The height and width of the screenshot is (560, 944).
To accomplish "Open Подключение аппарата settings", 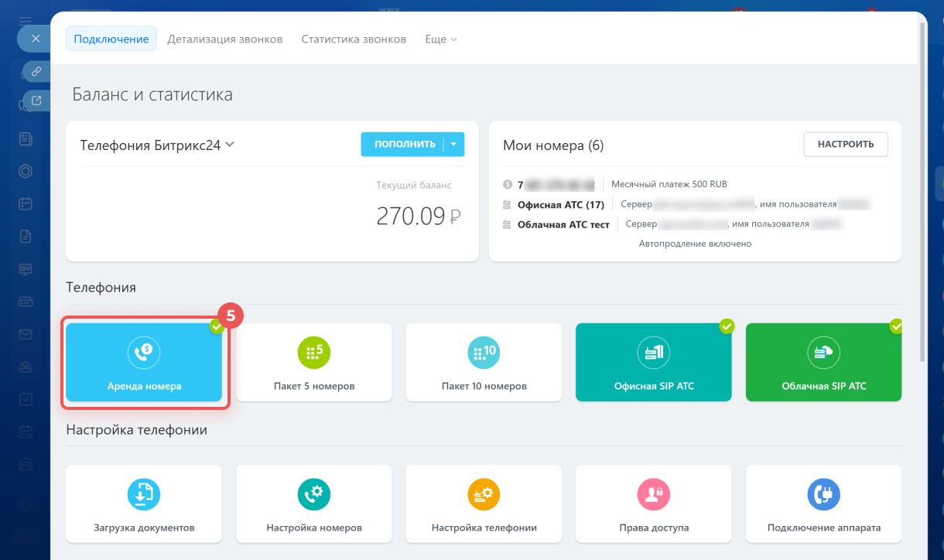I will (x=823, y=503).
